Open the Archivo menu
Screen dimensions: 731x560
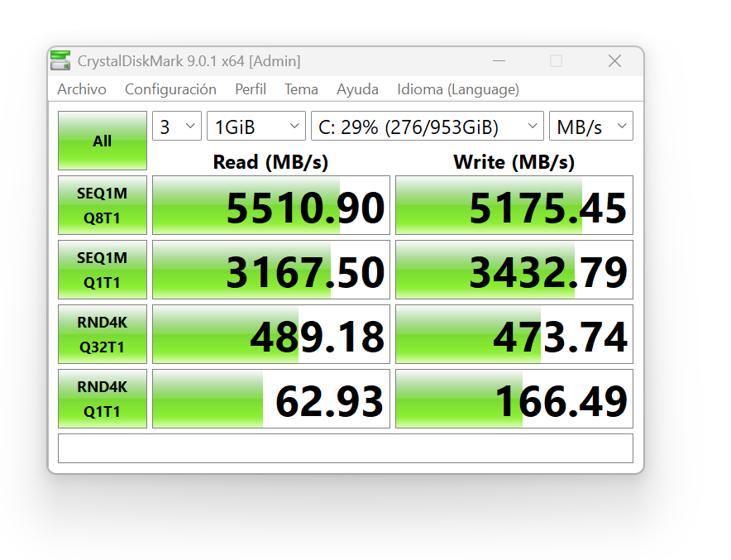coord(82,89)
